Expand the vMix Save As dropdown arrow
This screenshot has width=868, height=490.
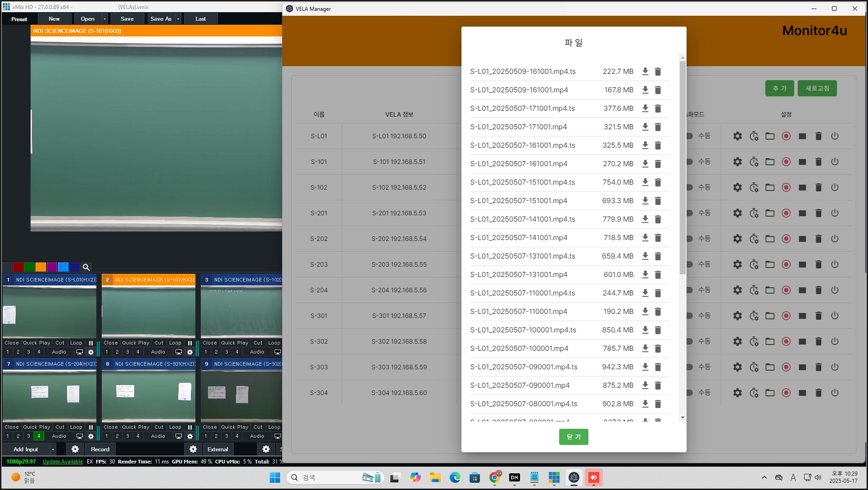pyautogui.click(x=178, y=19)
